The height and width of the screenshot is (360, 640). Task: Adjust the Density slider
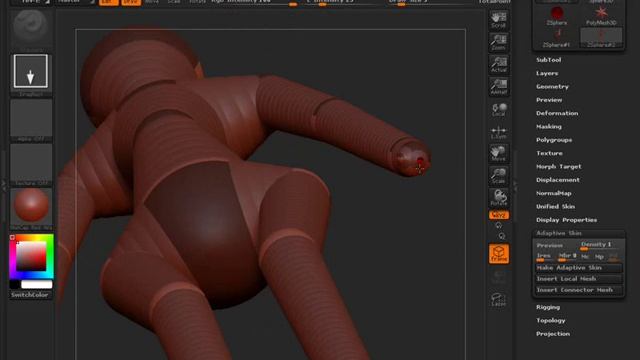pyautogui.click(x=600, y=245)
